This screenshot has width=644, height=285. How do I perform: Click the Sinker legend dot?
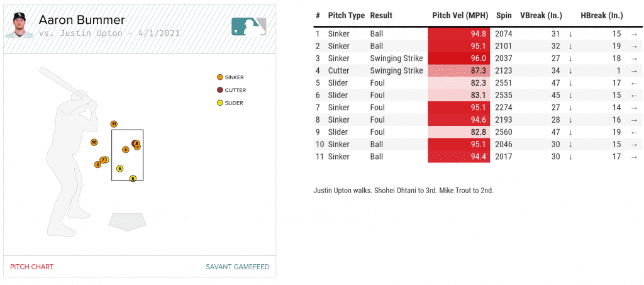pos(219,77)
